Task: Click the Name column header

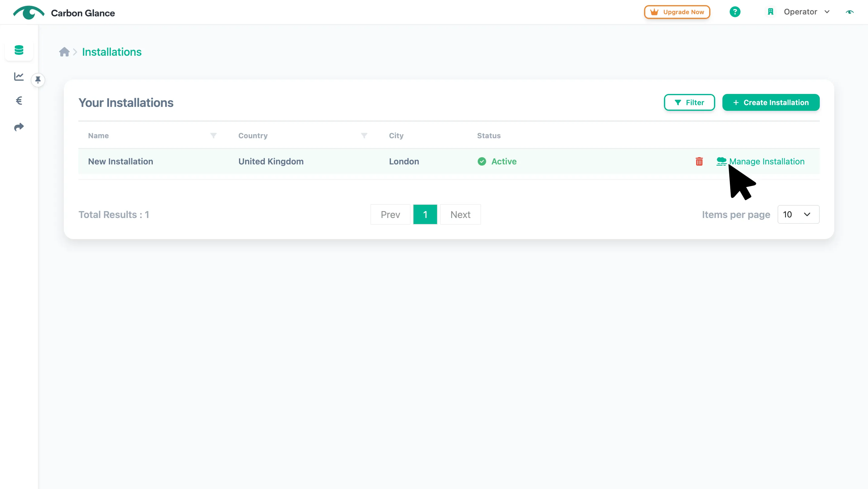Action: 98,135
